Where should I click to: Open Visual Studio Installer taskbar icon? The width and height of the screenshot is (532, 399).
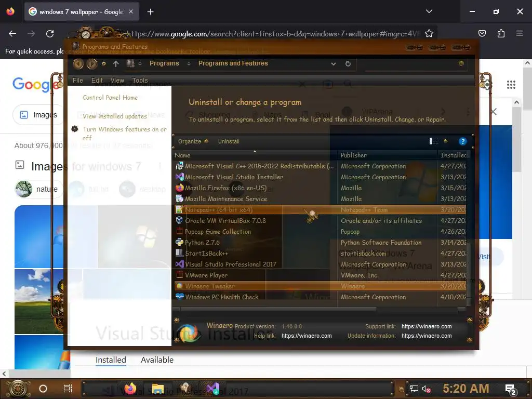pos(213,389)
